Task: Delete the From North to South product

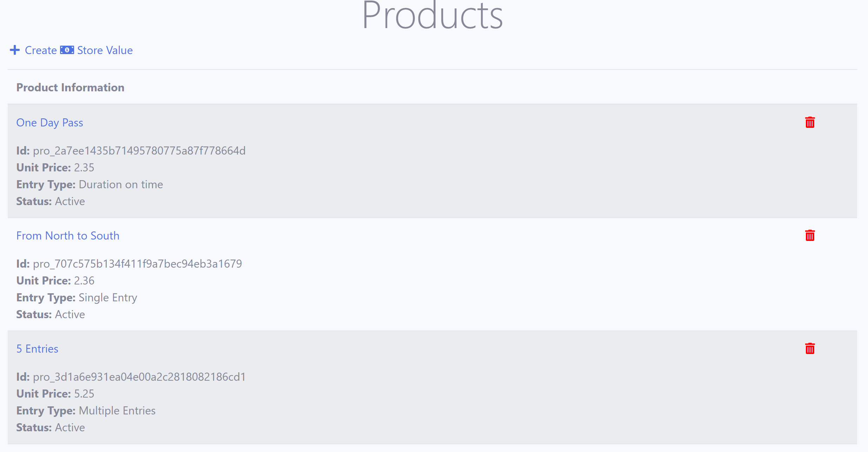Action: [810, 236]
